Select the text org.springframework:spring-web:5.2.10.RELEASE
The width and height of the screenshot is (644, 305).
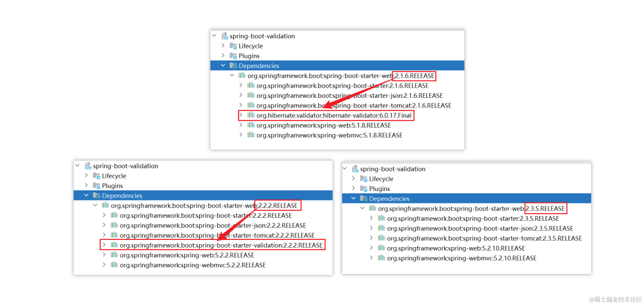pos(456,249)
